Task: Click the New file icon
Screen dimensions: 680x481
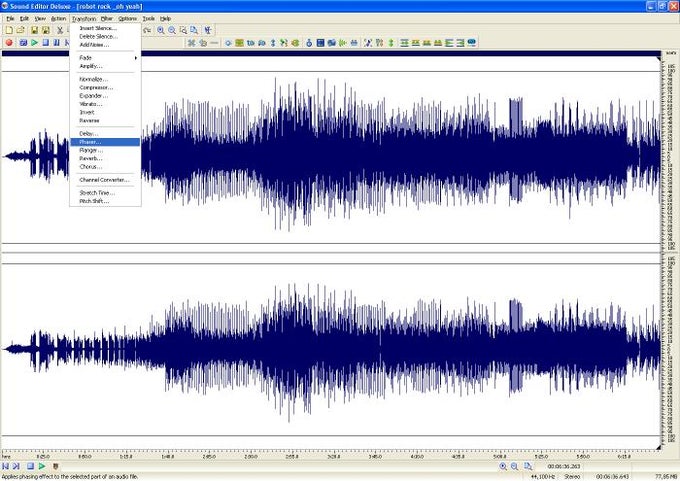Action: (x=9, y=30)
